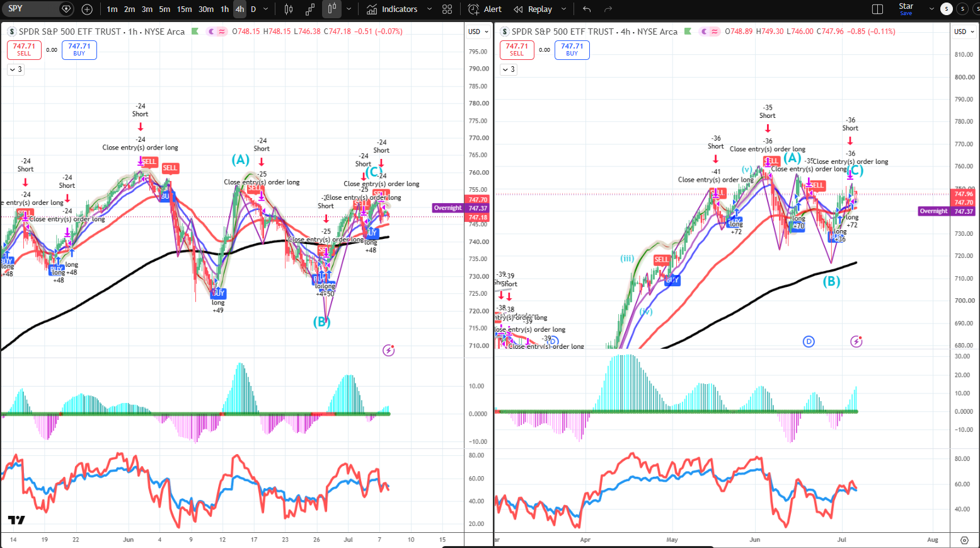The height and width of the screenshot is (548, 980).
Task: Select the 2m timeframe
Action: pos(129,9)
